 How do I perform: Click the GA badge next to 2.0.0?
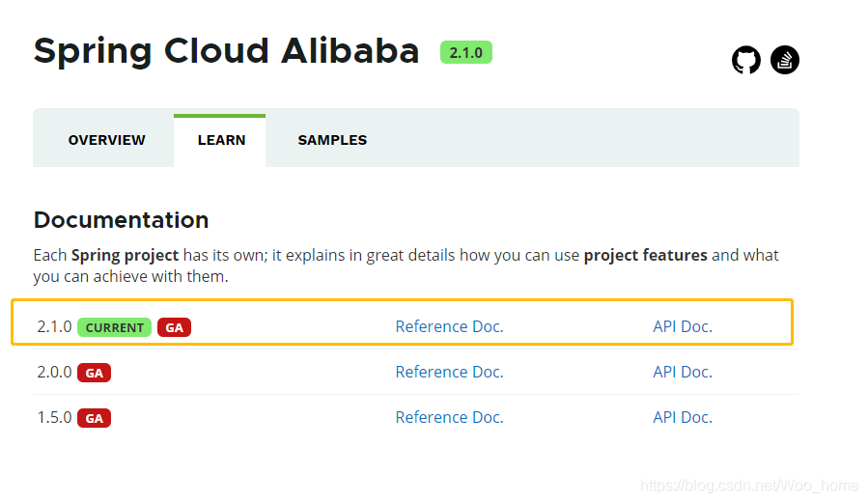pyautogui.click(x=94, y=373)
